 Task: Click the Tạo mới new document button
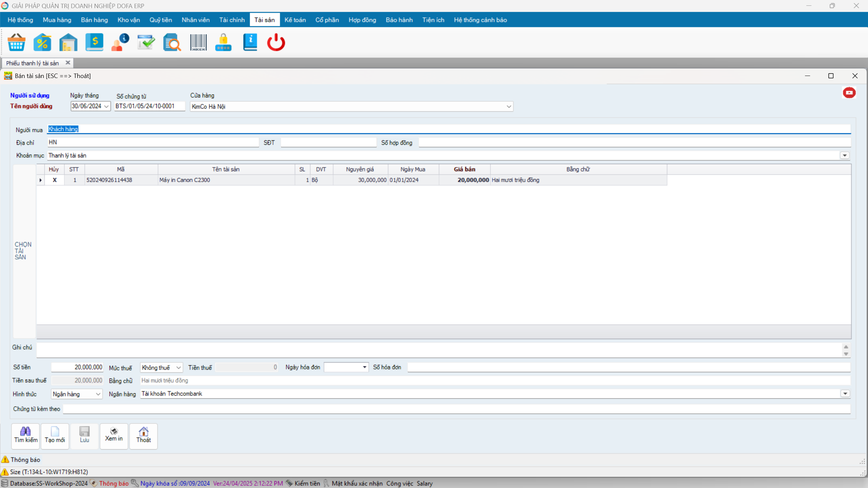coord(55,436)
